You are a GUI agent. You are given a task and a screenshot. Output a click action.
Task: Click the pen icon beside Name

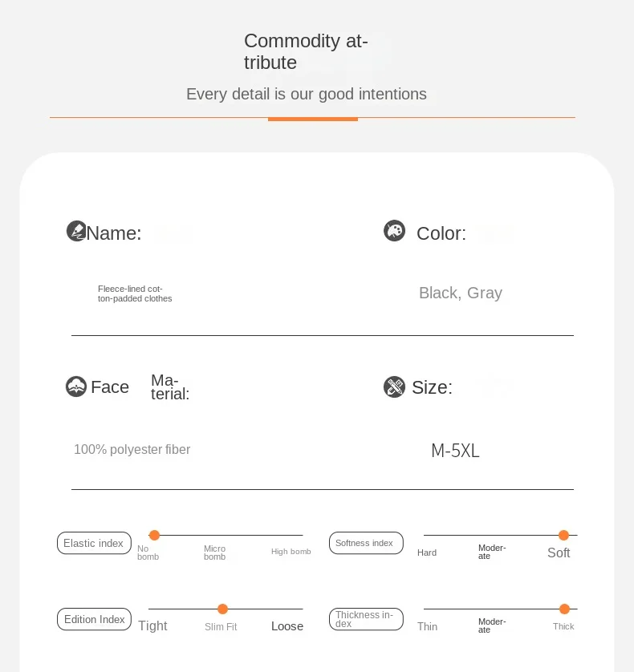pyautogui.click(x=76, y=232)
